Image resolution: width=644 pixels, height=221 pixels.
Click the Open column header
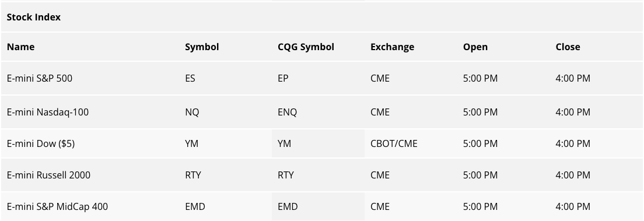[475, 47]
